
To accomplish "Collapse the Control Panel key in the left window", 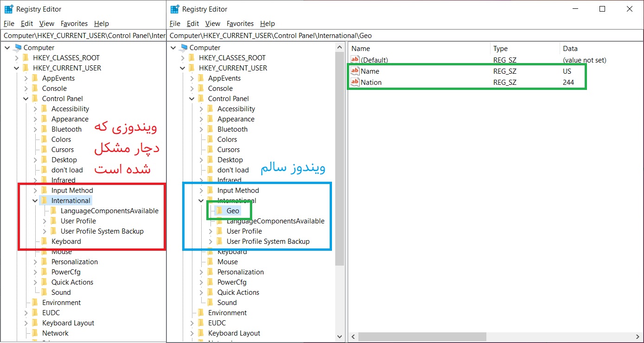I will 26,99.
